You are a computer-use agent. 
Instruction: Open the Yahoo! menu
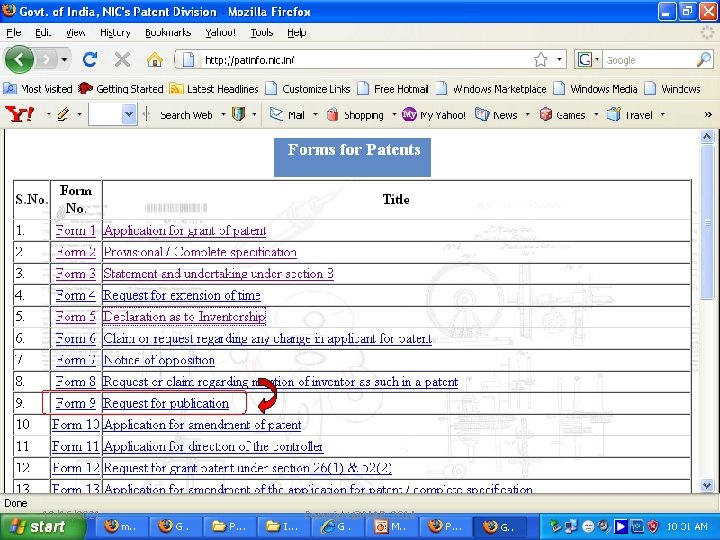[220, 33]
